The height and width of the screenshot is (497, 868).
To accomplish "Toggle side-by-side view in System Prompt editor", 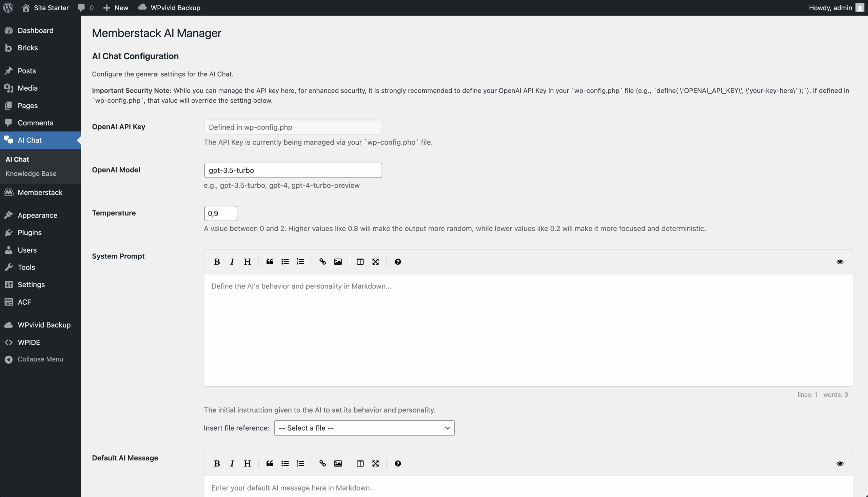I will [x=360, y=262].
